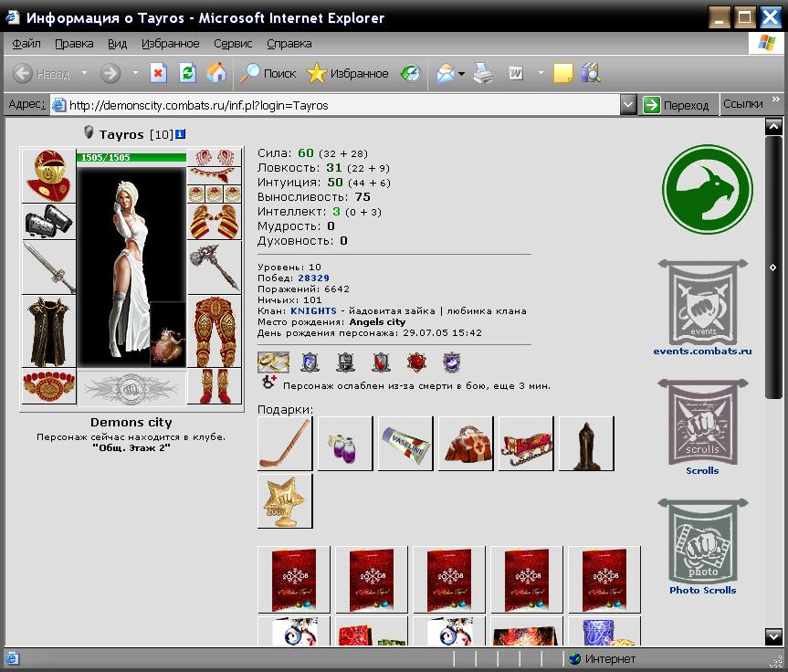The height and width of the screenshot is (672, 788).
Task: Click the Переход go button
Action: [x=677, y=105]
